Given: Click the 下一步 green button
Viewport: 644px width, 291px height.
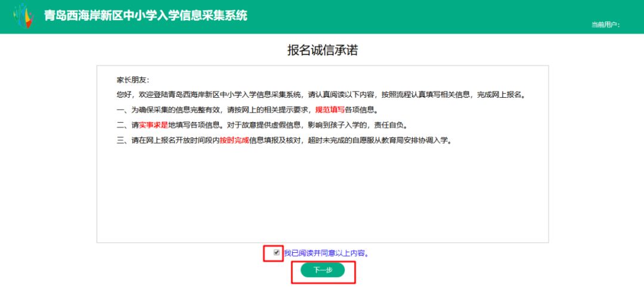Looking at the screenshot, I should click(323, 270).
